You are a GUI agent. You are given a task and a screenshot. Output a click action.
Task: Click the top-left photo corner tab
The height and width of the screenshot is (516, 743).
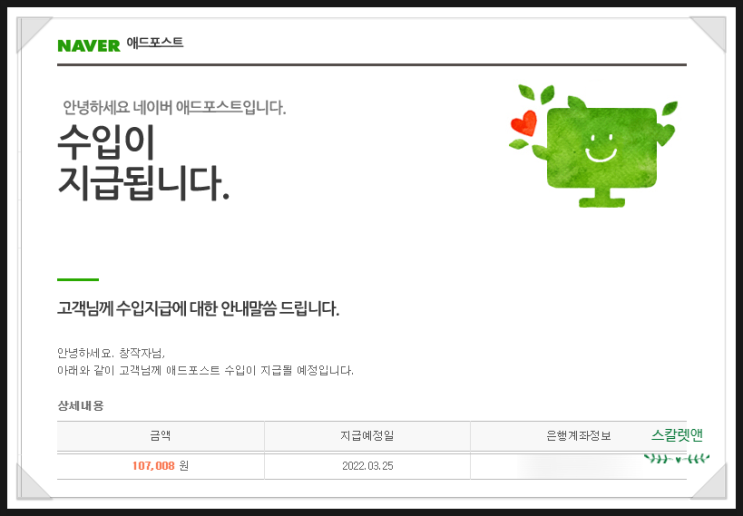[33, 34]
